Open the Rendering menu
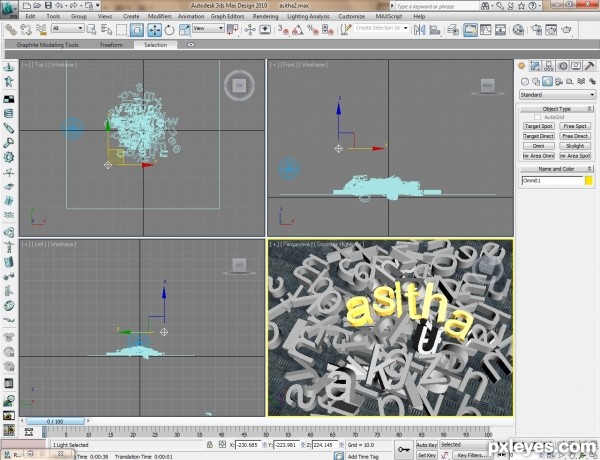The image size is (600, 460). (x=265, y=16)
